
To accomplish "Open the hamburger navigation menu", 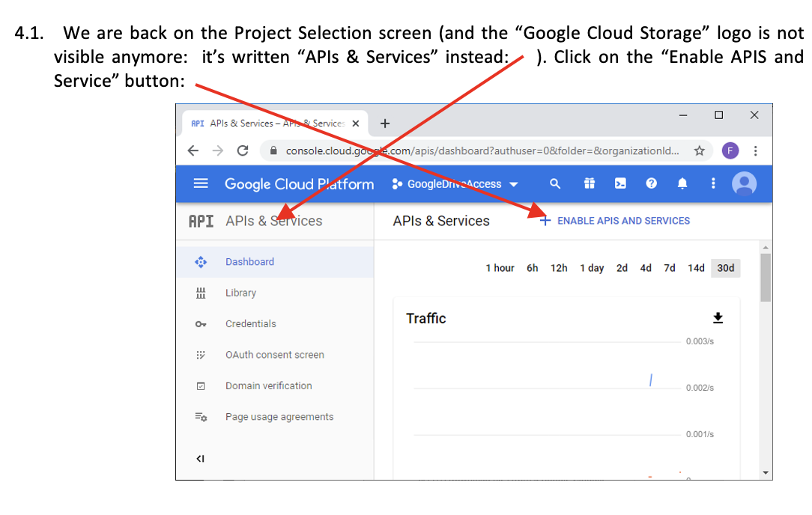I will 201,183.
